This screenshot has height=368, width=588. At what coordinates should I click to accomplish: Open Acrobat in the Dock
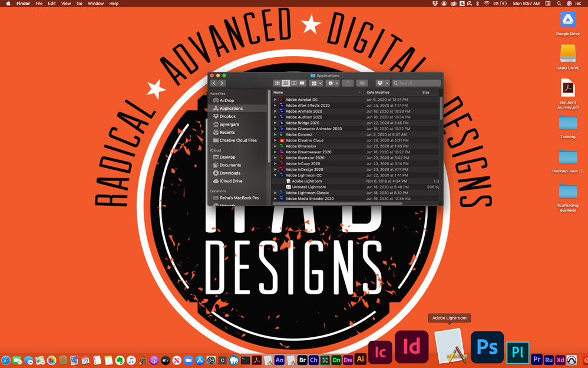[x=256, y=360]
